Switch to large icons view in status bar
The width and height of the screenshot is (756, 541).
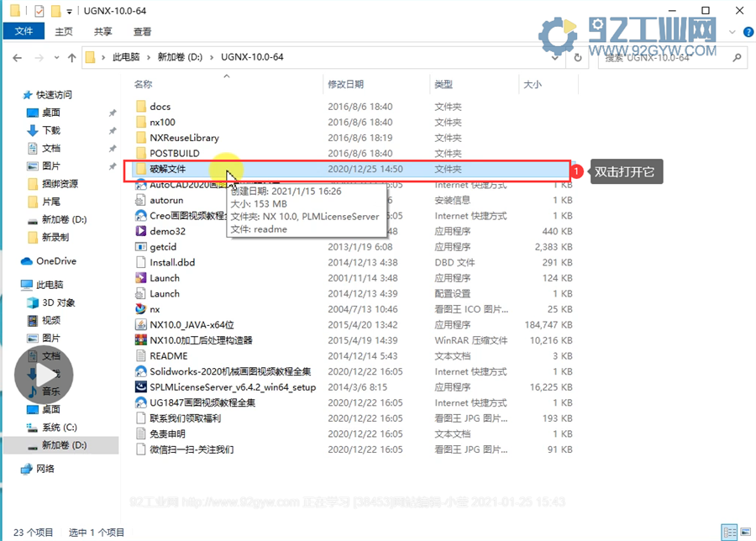tap(745, 532)
